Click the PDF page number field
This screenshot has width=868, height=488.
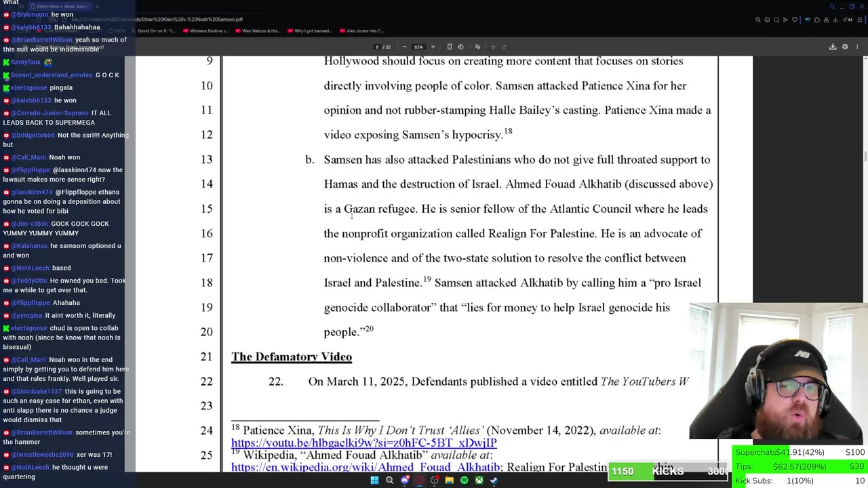377,47
